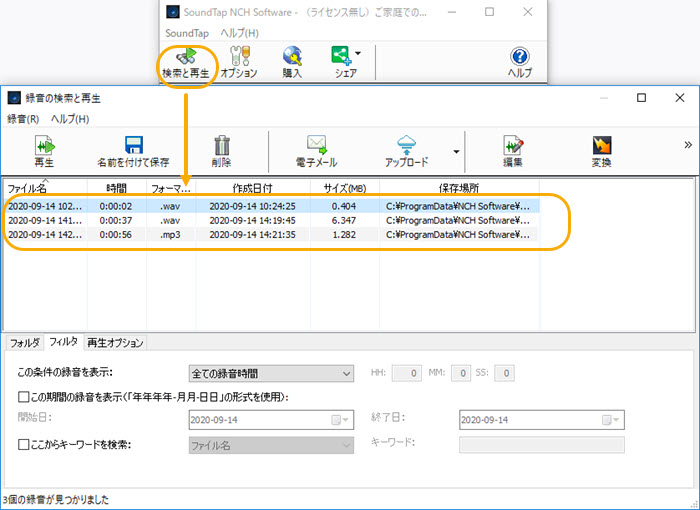
Task: Sort by 作成日付 column header
Action: 253,188
